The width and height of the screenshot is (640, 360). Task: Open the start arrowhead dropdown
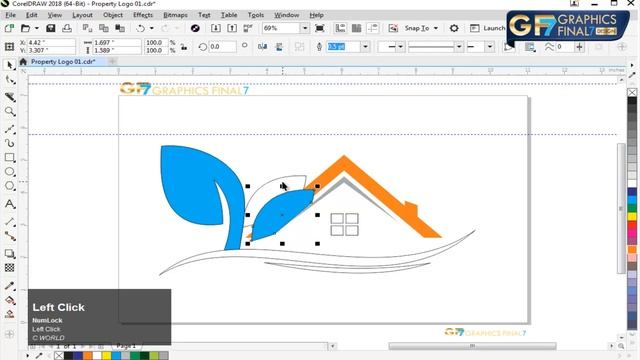pyautogui.click(x=400, y=47)
